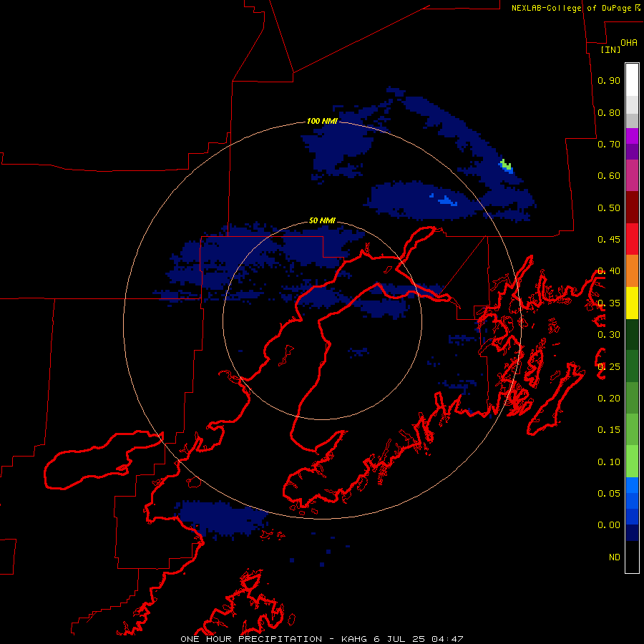Click the 0.35 scale label
This screenshot has width=644, height=644.
(x=609, y=303)
